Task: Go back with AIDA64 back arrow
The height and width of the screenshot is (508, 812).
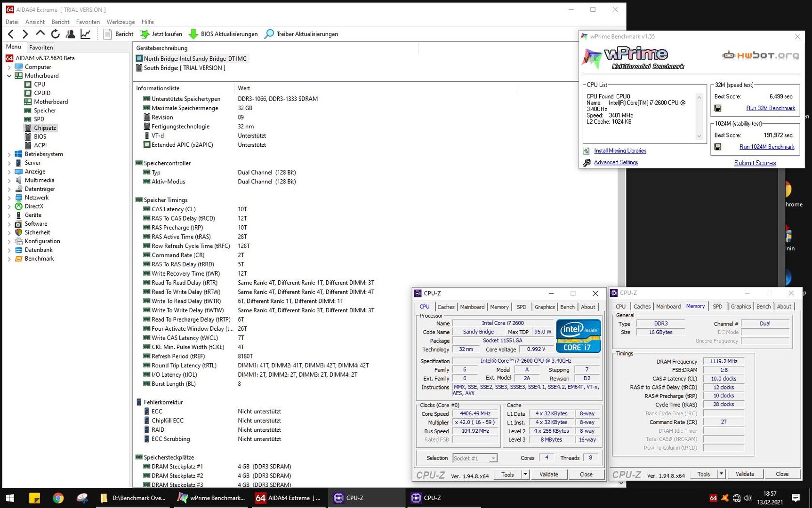Action: pyautogui.click(x=11, y=34)
